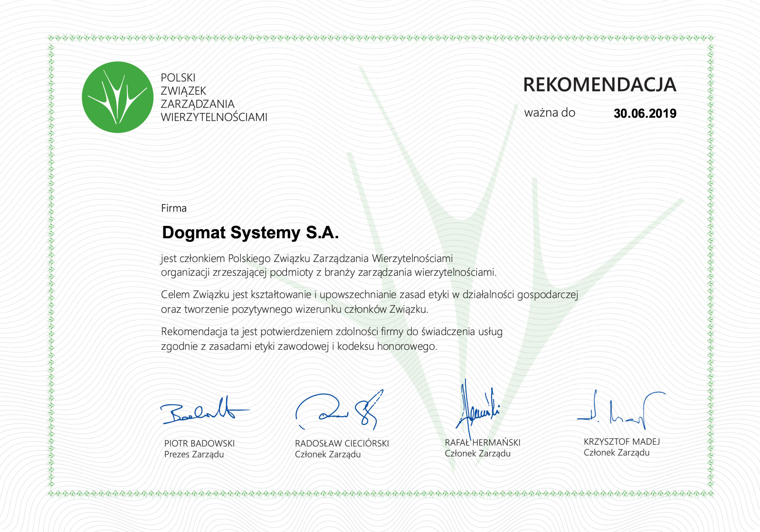Click the line starting 'oraz tworzenie pozytywnego wizerunku'

(x=294, y=309)
